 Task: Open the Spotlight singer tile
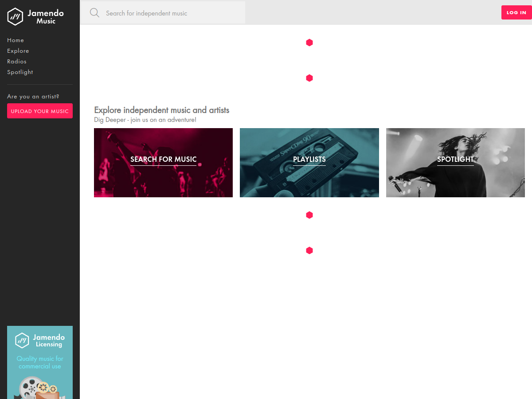tap(455, 163)
